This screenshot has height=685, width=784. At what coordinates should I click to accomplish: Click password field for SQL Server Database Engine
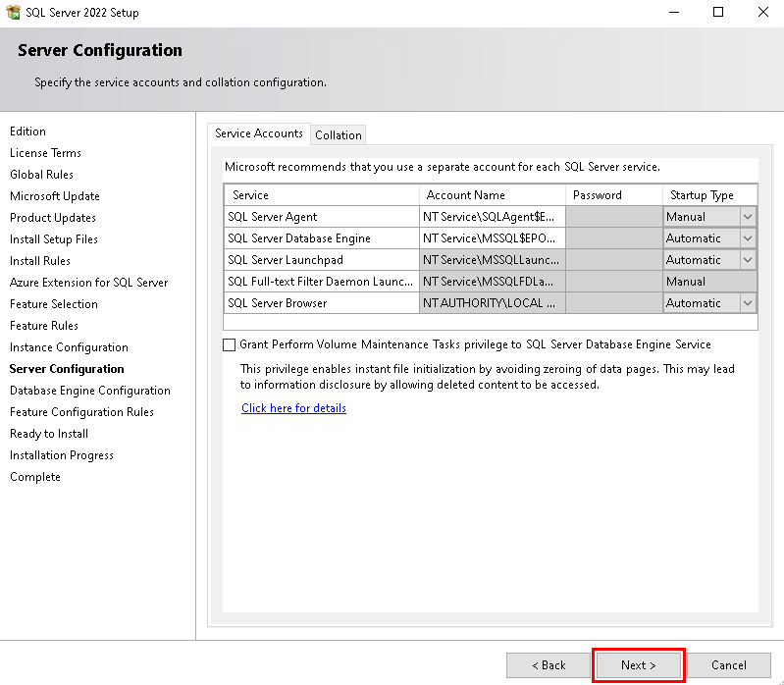pos(614,238)
